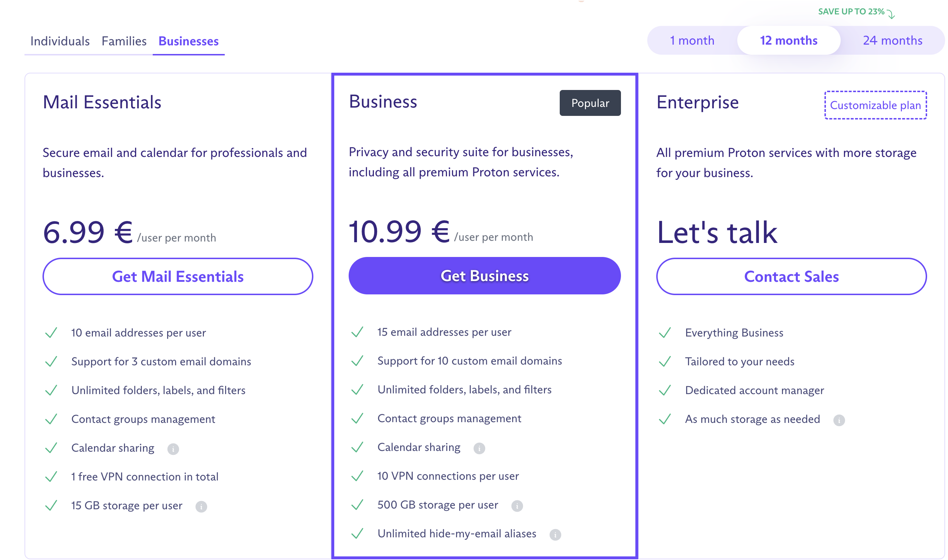The height and width of the screenshot is (560, 948).
Task: Show info for Unlimited hide-my-email aliases
Action: click(555, 535)
